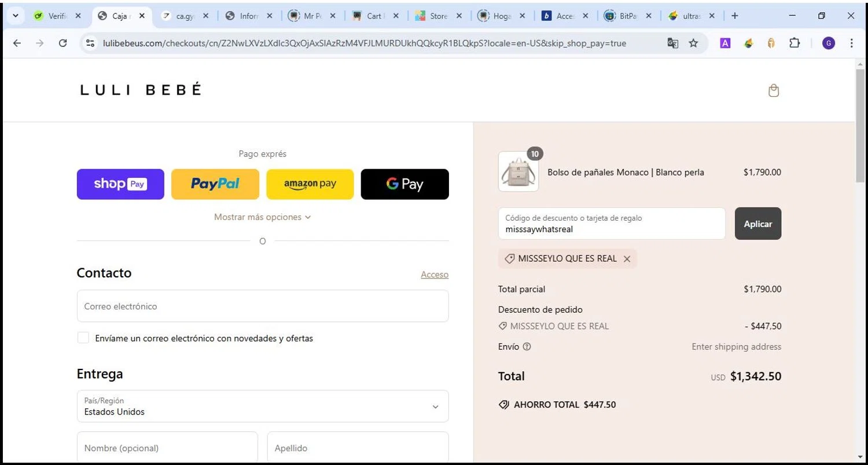Screen dimensions: 868x465
Task: Bookmark this page with the star
Action: [693, 43]
